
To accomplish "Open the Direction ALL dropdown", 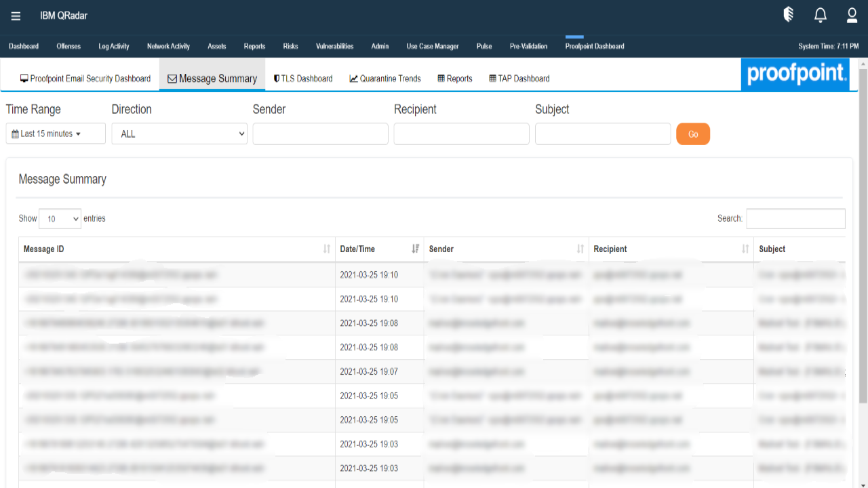I will (x=179, y=134).
